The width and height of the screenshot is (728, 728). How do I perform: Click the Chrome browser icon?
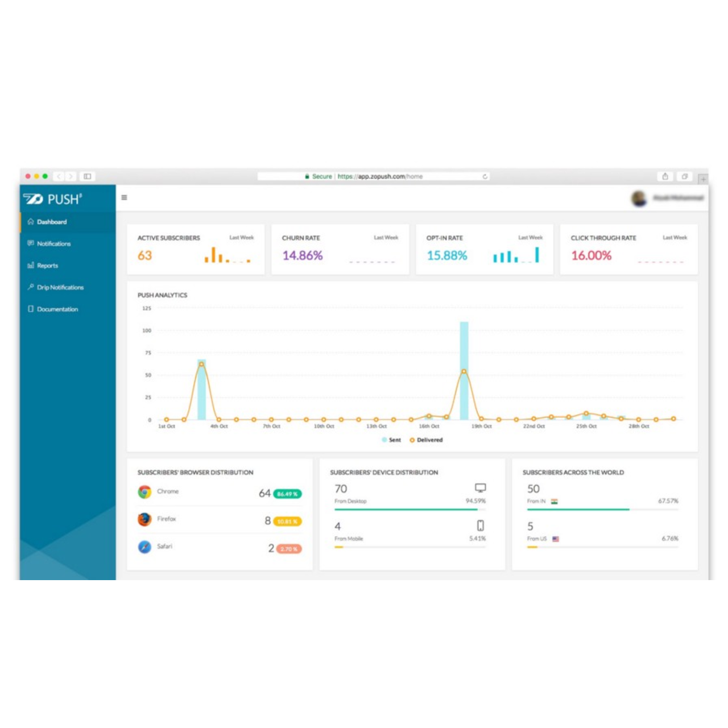click(144, 492)
